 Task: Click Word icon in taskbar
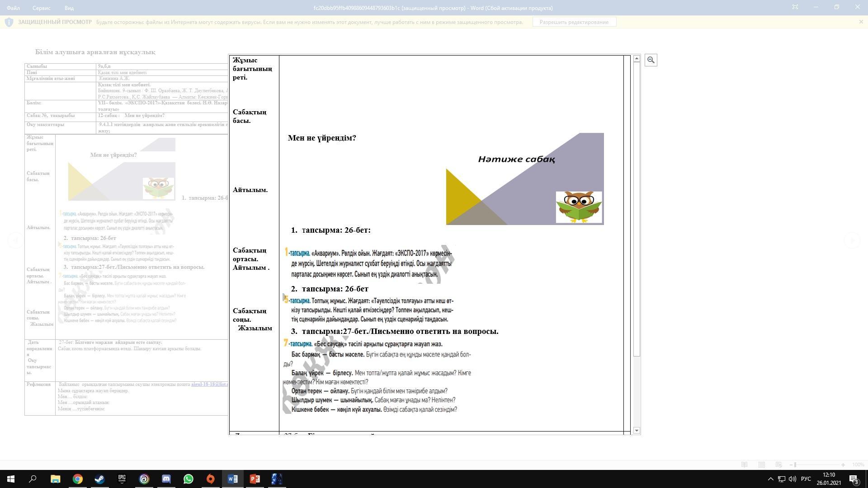click(x=233, y=479)
